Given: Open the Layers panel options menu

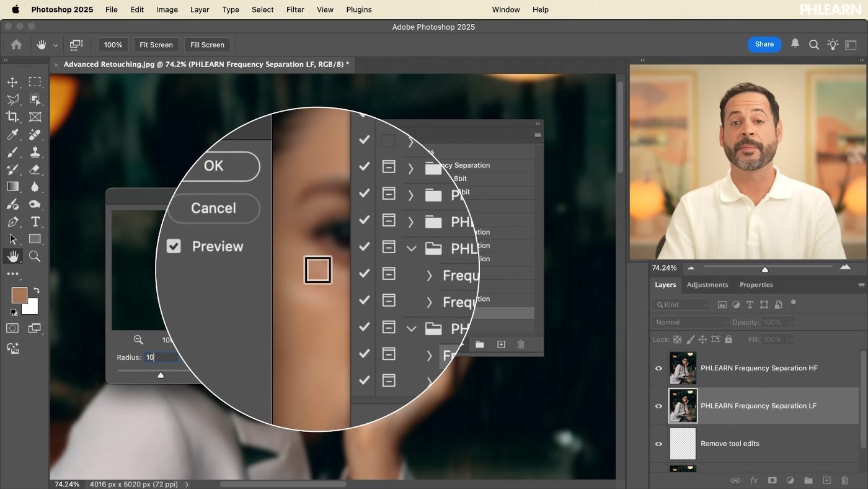Looking at the screenshot, I should coord(861,285).
